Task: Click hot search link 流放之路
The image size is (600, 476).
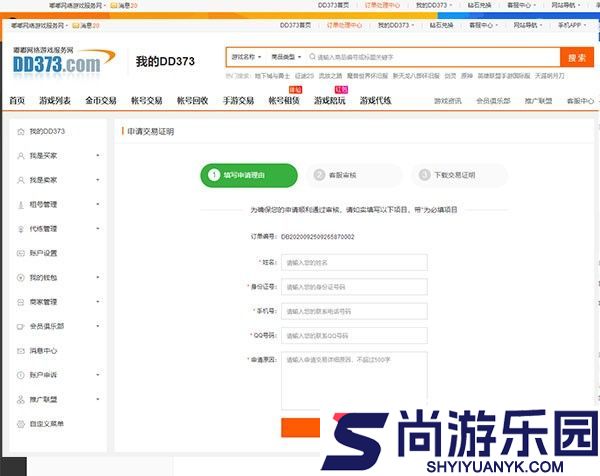Action: coord(331,76)
